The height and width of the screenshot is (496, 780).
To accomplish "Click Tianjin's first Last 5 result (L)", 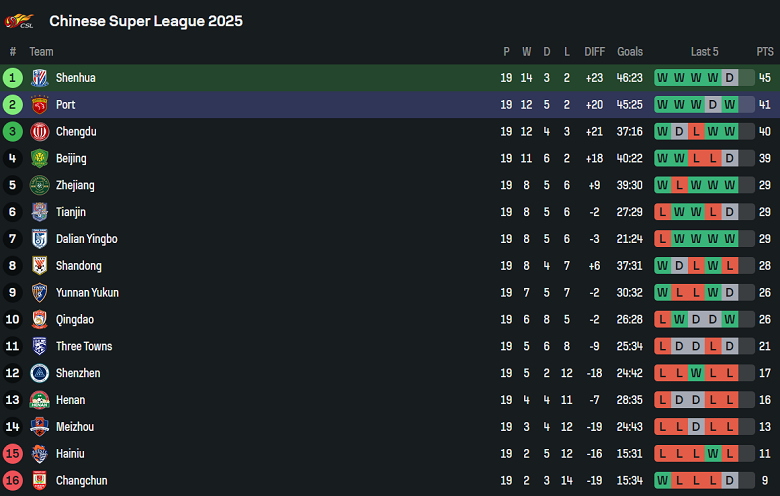I will point(662,212).
